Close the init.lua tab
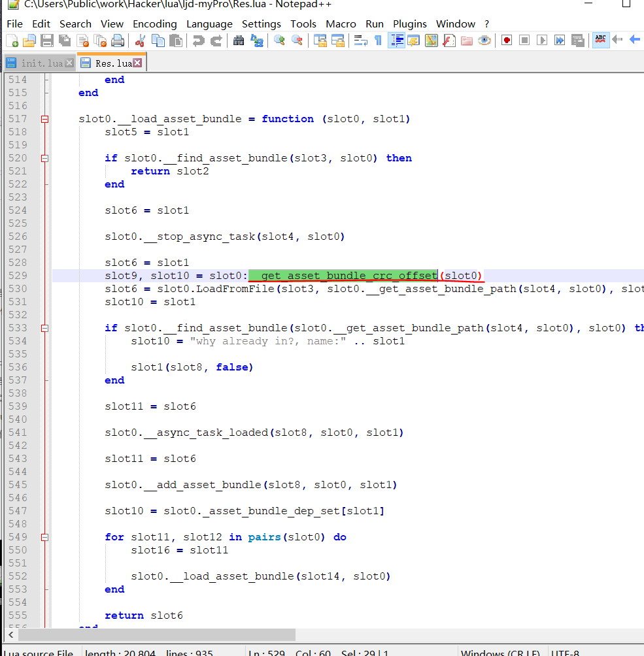This screenshot has width=644, height=656. pyautogui.click(x=69, y=63)
